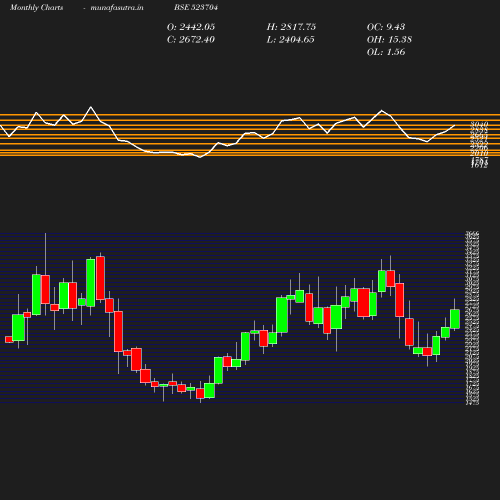Click the 'BSE 523704' symbol label

(x=196, y=7)
